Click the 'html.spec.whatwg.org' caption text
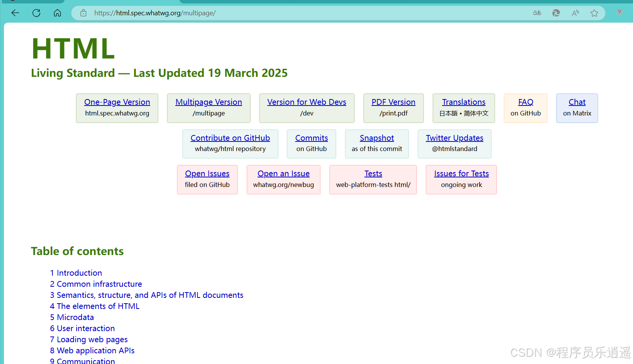633x364 pixels. point(117,113)
